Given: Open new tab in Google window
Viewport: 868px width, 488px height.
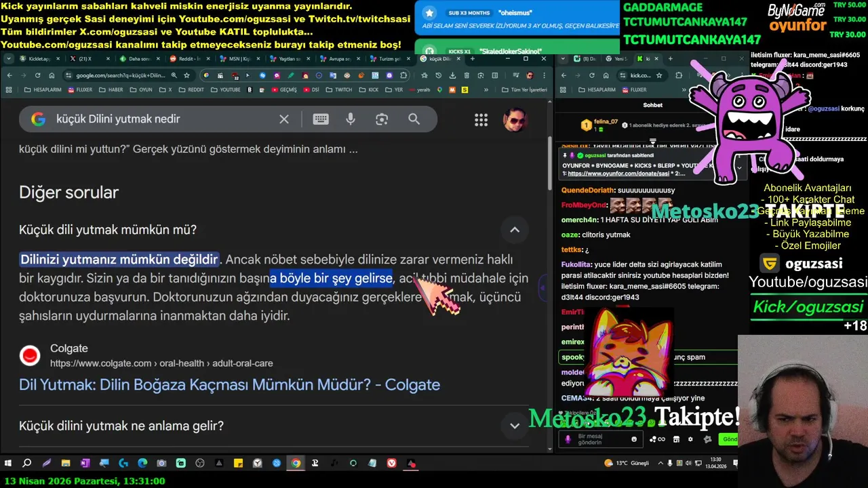Looking at the screenshot, I should click(x=473, y=59).
